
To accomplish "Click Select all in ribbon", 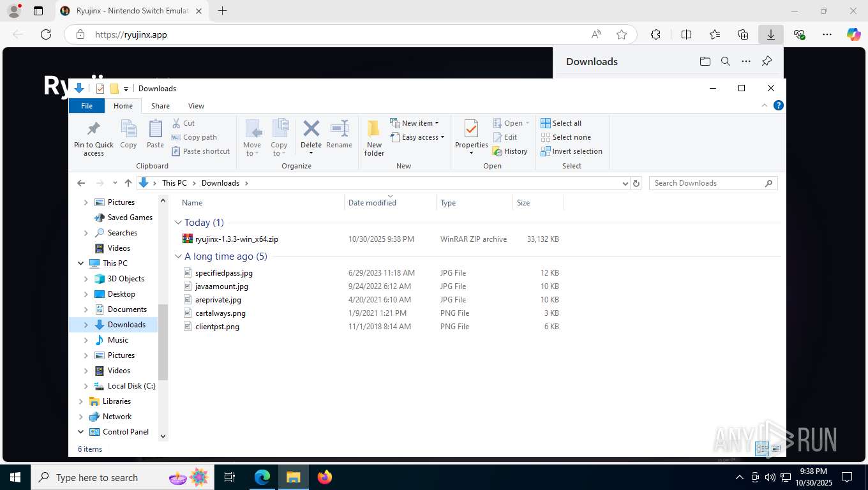I will pyautogui.click(x=561, y=123).
